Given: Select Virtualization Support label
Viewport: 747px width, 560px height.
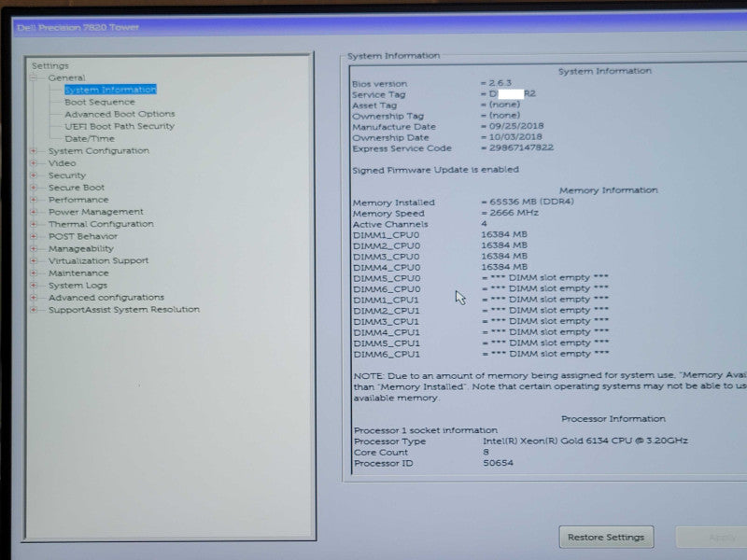Looking at the screenshot, I should [x=99, y=261].
